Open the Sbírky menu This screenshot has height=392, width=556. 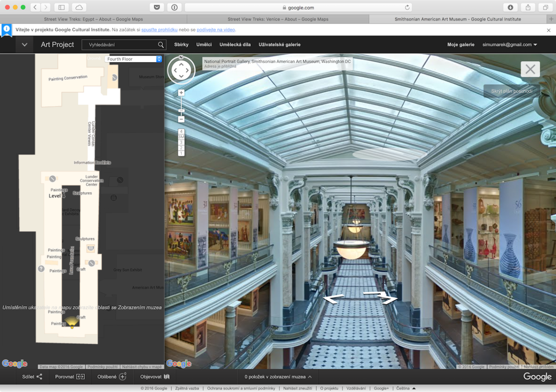coord(181,44)
